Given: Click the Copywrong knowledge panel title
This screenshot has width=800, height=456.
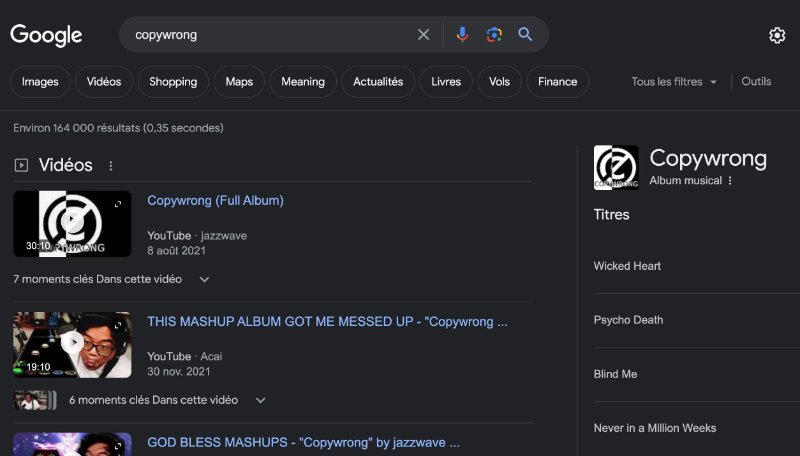Looking at the screenshot, I should point(708,159).
